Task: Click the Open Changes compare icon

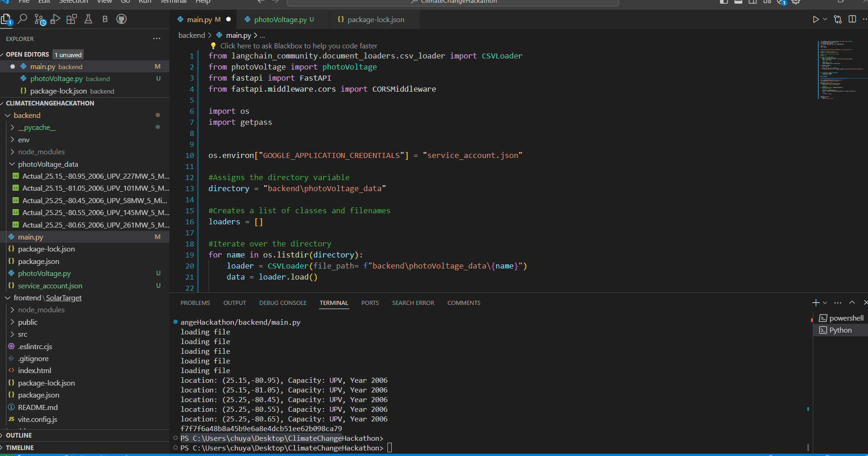Action: tap(838, 19)
